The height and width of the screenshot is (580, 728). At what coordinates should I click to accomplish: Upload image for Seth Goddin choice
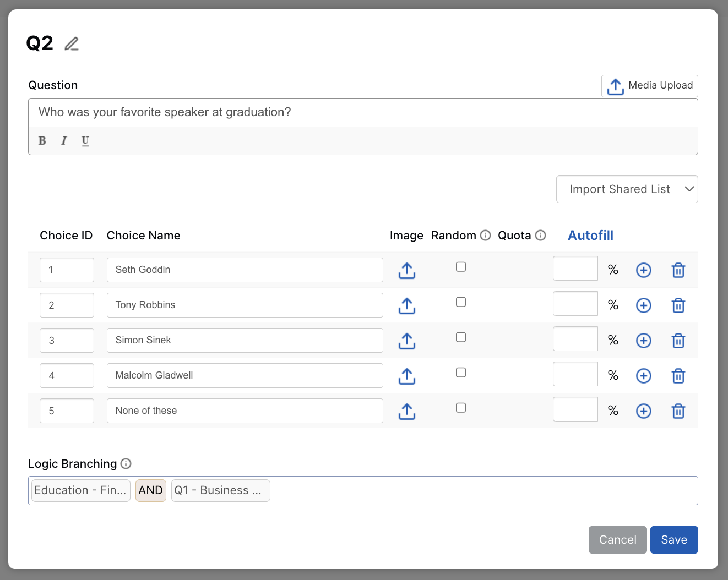406,270
